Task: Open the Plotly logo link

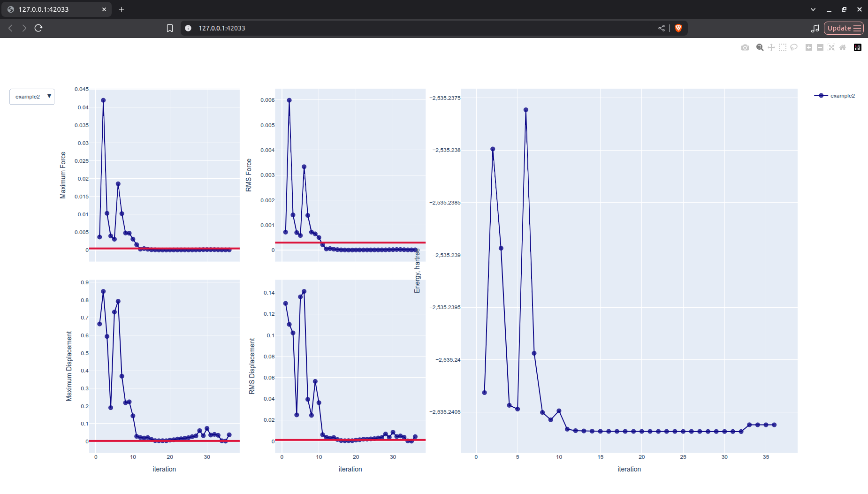Action: pyautogui.click(x=858, y=47)
